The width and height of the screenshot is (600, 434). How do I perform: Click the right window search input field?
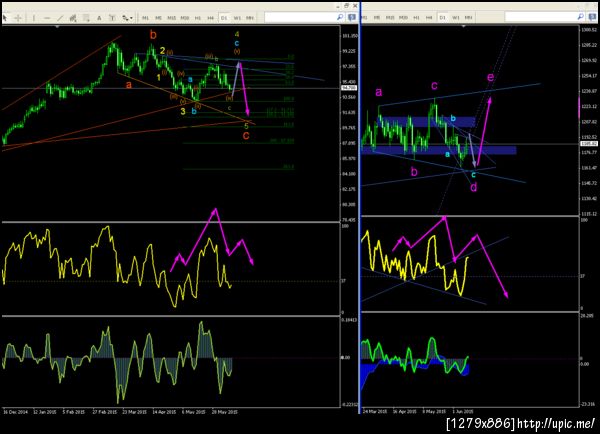541,17
